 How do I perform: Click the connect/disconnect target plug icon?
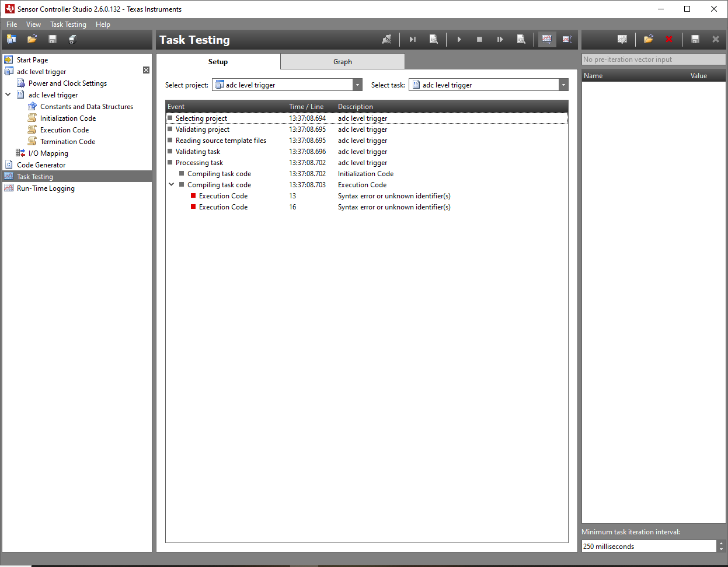tap(386, 39)
